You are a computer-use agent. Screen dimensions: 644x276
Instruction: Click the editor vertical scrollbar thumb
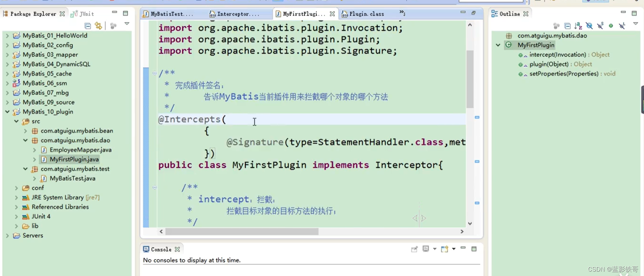(470, 79)
